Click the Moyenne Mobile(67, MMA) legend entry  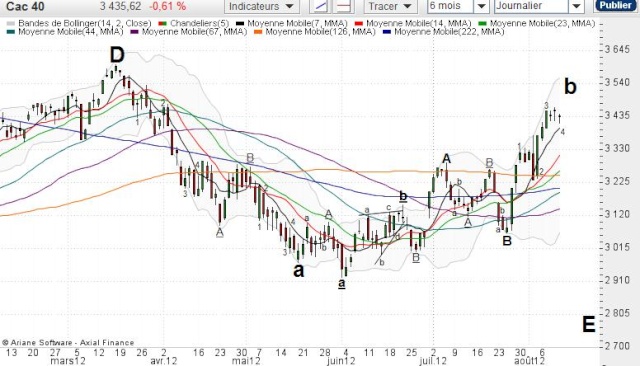coord(189,31)
